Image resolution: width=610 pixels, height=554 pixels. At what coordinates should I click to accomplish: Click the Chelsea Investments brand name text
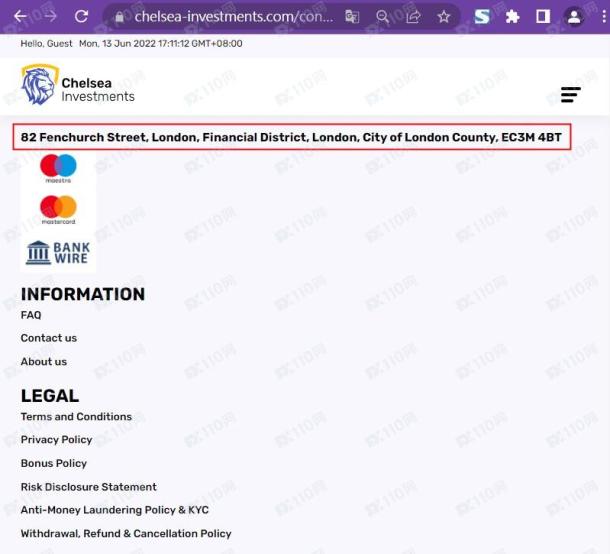(98, 89)
